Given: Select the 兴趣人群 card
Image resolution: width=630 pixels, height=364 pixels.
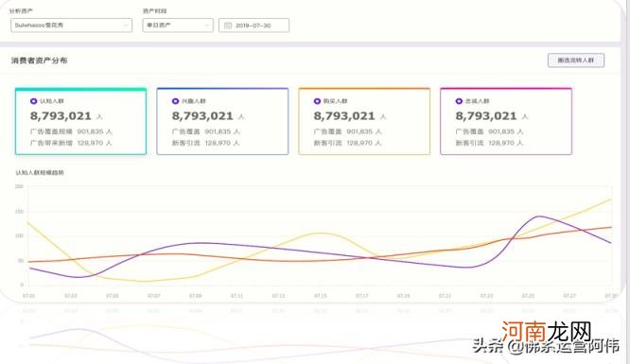Looking at the screenshot, I should (x=222, y=121).
